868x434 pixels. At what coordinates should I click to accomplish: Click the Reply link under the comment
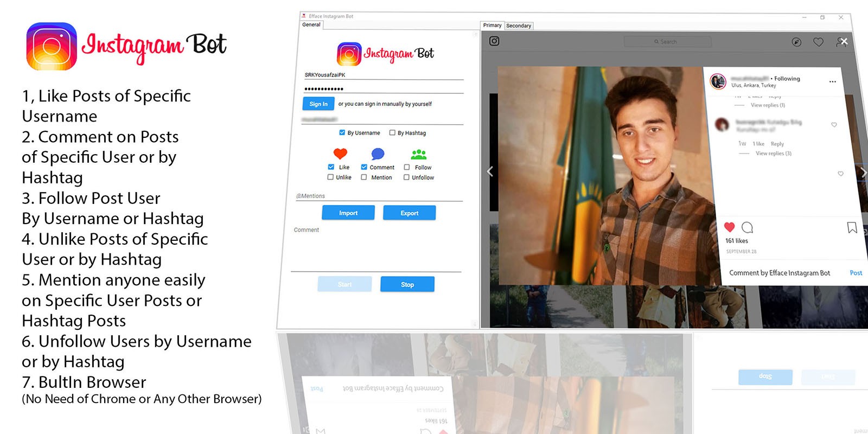[x=777, y=144]
